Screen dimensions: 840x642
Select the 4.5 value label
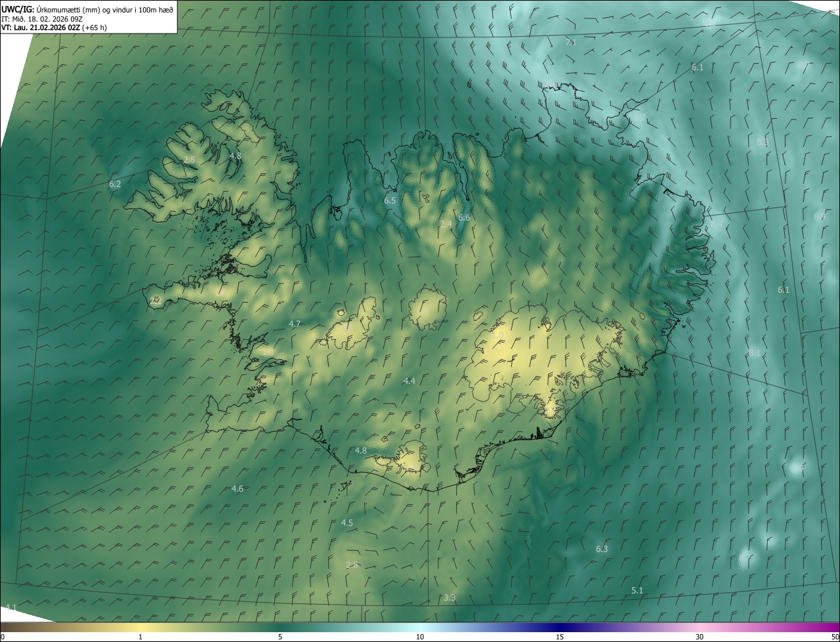348,523
